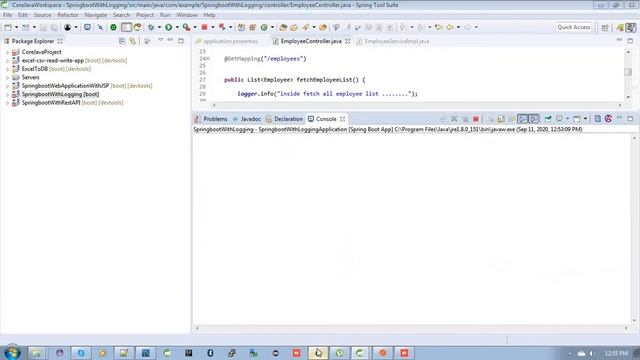Click the Back navigation arrow icon
640x360 pixels.
[450, 27]
